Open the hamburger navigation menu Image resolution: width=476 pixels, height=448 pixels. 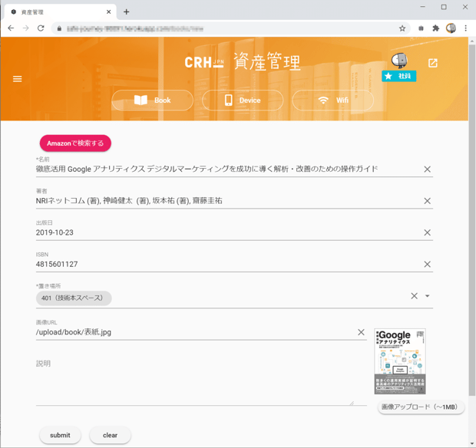pyautogui.click(x=18, y=79)
